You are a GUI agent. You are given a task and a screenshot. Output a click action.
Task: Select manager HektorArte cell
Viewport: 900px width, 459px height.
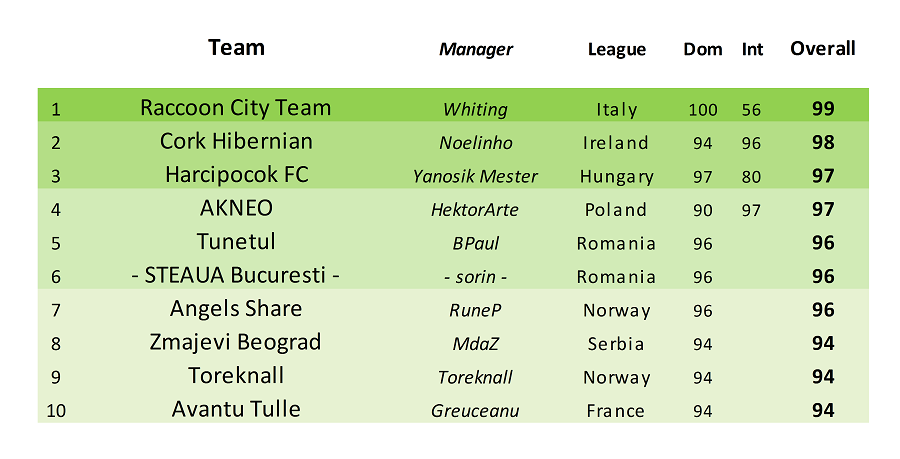point(475,209)
